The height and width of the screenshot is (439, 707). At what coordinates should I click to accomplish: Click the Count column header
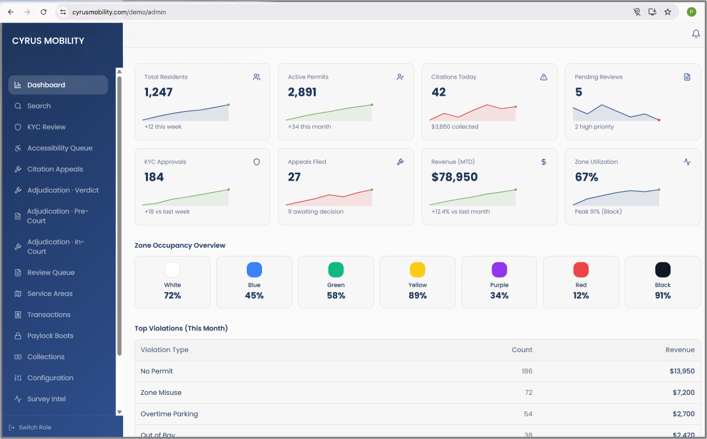tap(522, 350)
